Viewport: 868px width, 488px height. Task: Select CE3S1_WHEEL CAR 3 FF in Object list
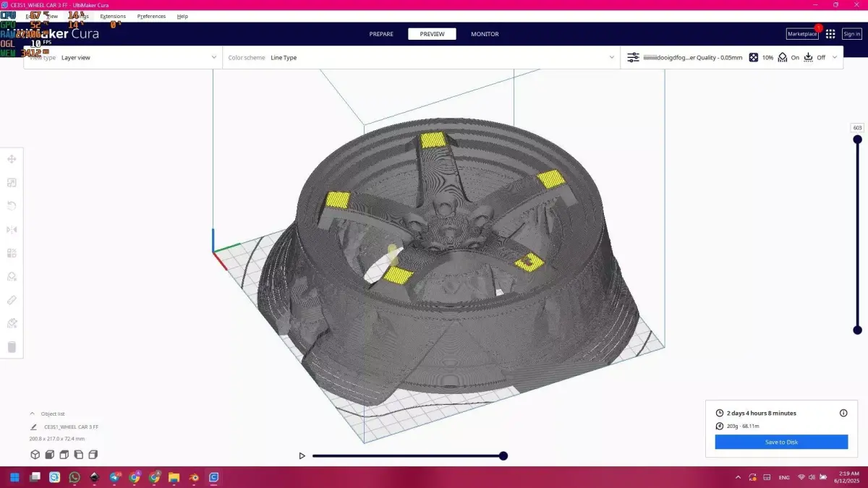71,427
